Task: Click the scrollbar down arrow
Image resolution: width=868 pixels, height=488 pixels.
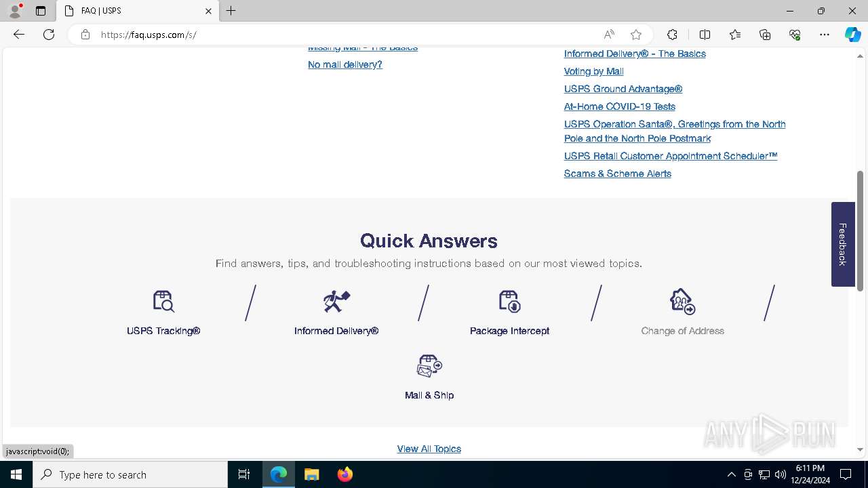Action: click(x=860, y=449)
